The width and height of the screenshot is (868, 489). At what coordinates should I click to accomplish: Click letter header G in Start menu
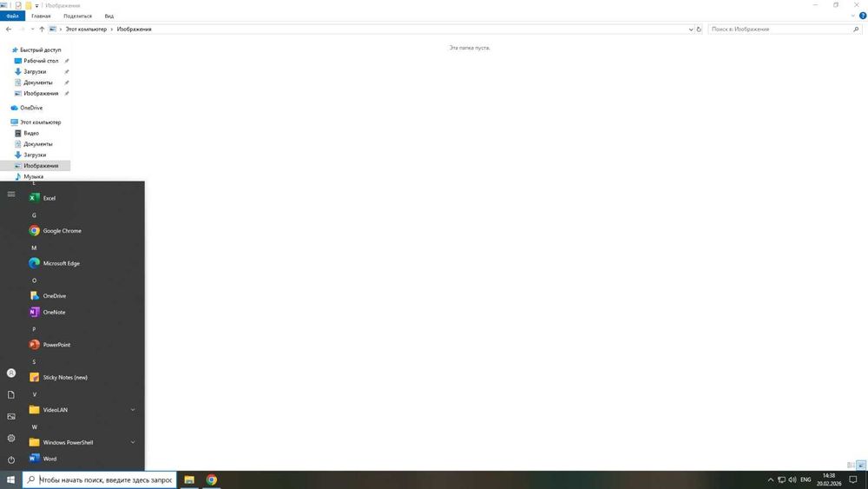click(x=34, y=215)
